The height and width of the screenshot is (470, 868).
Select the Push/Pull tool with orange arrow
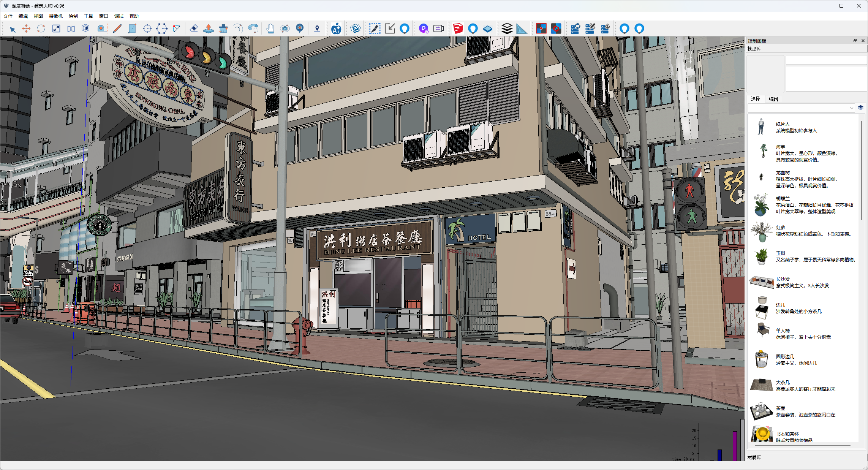[209, 29]
